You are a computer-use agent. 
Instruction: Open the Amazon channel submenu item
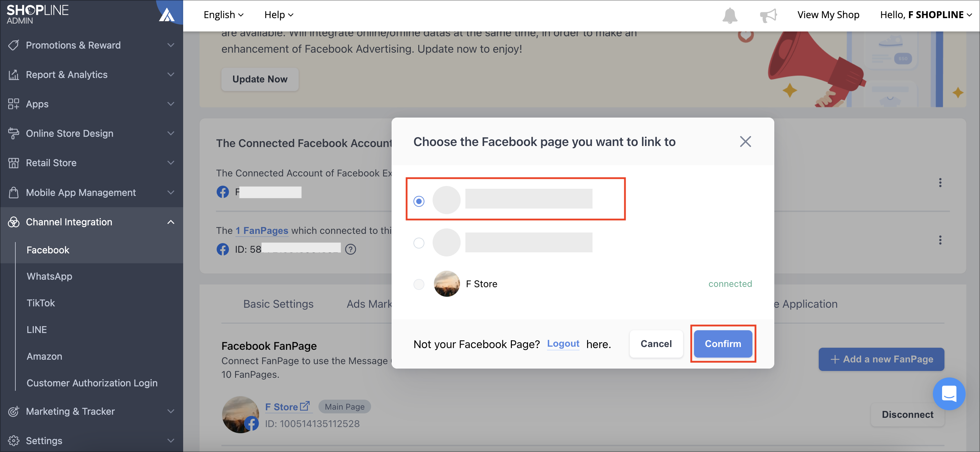(44, 356)
